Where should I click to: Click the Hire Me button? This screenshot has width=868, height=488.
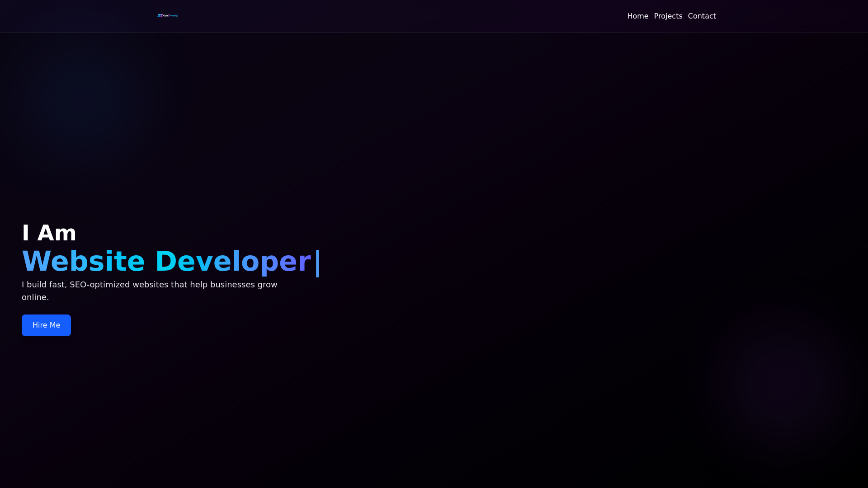pyautogui.click(x=46, y=325)
